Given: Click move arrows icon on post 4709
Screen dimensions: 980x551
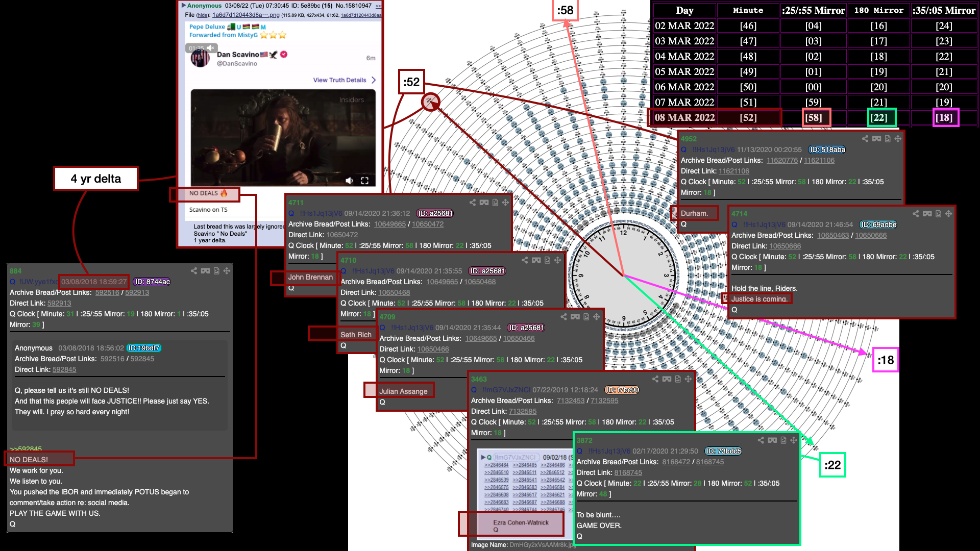Looking at the screenshot, I should tap(596, 317).
